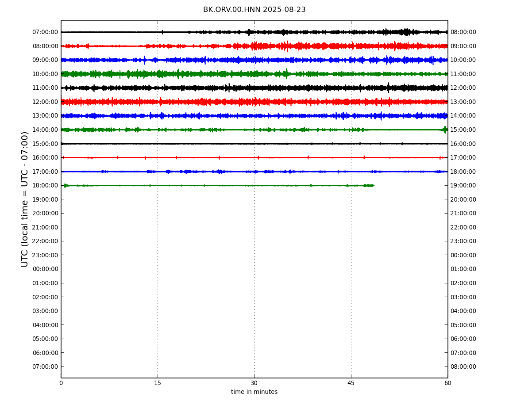Screen dimensions: 509x420
Task: Click the x-axis tick label 45
Action: point(351,383)
